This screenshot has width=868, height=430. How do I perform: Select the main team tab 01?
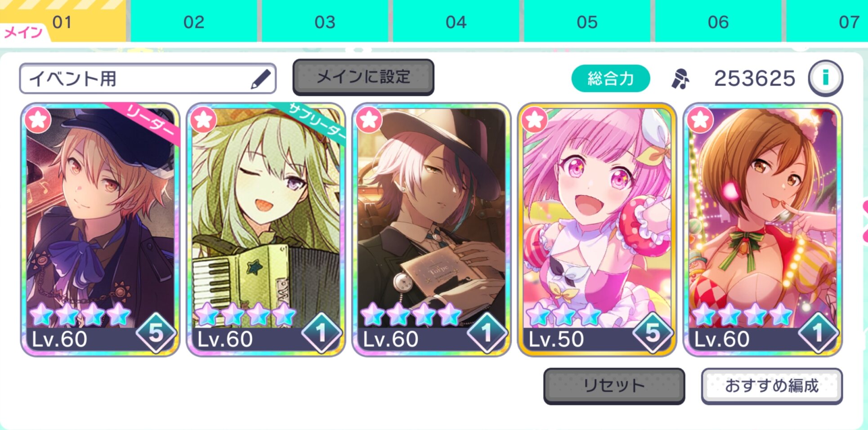point(63,21)
